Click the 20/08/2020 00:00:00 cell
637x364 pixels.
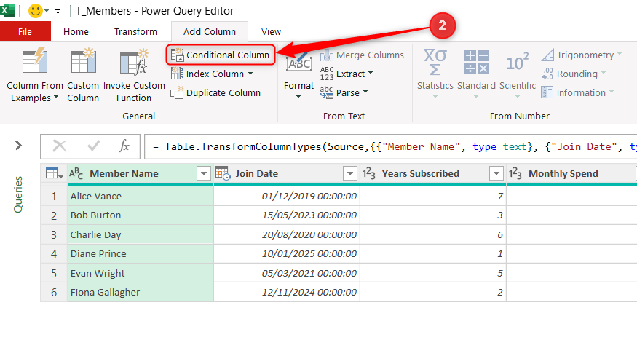click(287, 235)
